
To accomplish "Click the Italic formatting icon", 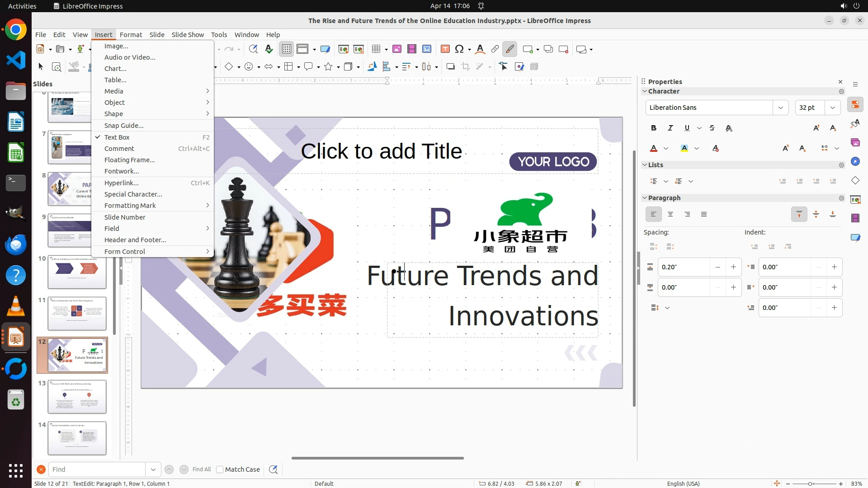I will pyautogui.click(x=670, y=128).
